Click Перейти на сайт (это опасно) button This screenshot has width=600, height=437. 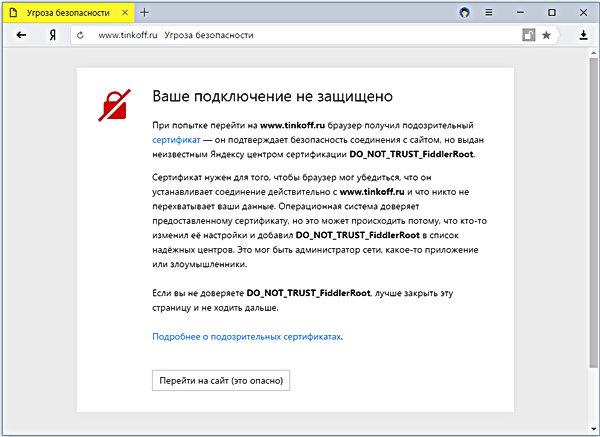pyautogui.click(x=221, y=380)
